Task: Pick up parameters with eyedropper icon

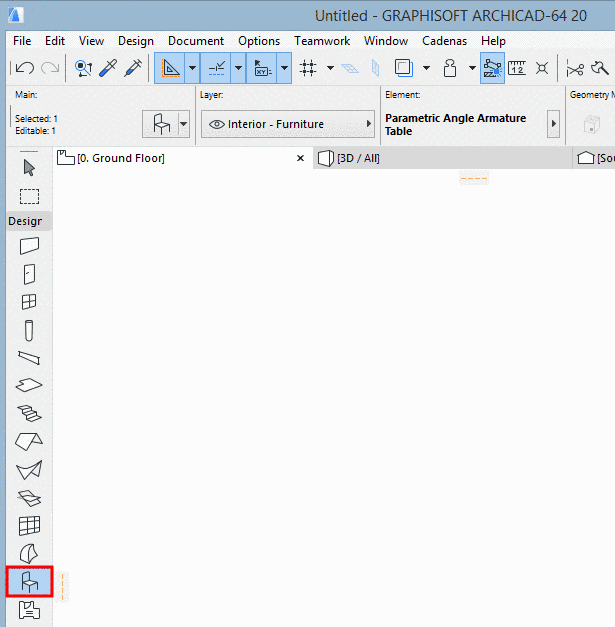Action: pyautogui.click(x=108, y=68)
